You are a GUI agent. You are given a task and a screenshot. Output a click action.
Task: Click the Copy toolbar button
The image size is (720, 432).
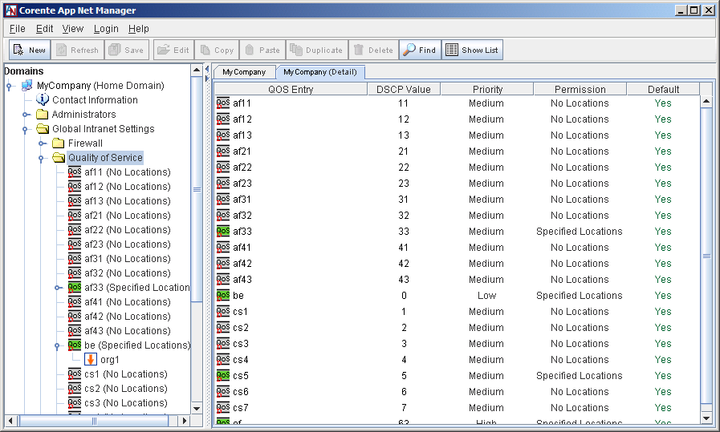pos(217,50)
